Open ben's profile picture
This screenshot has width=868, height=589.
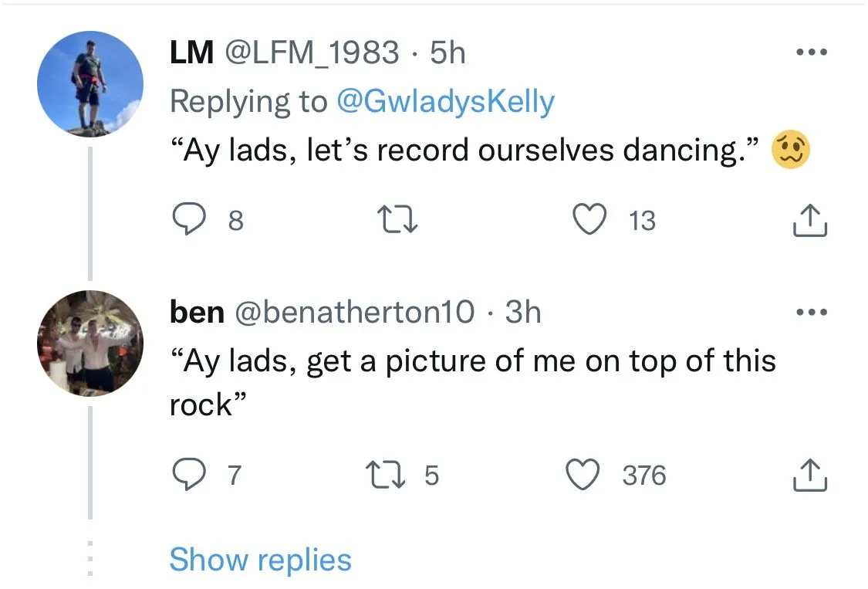point(90,343)
